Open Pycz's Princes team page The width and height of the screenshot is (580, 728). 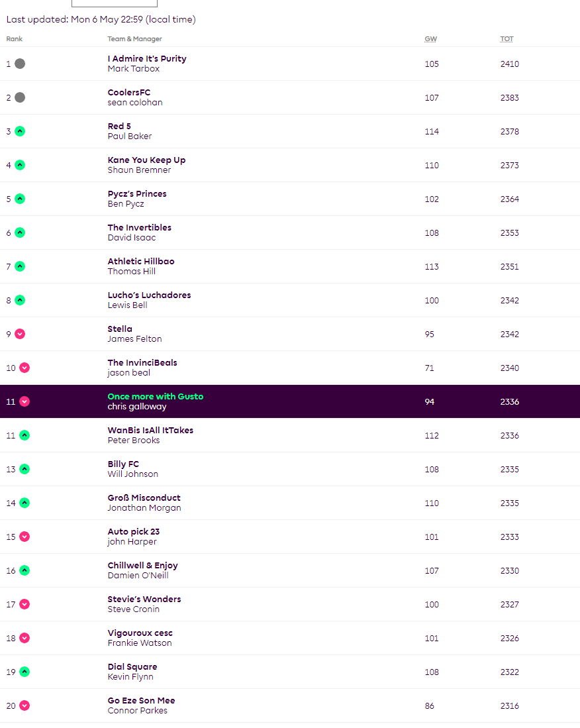point(137,193)
